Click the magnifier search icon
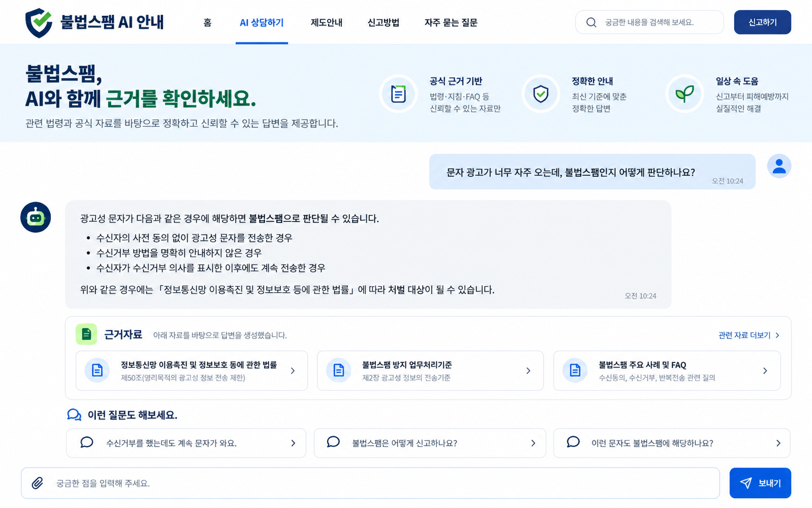Image resolution: width=812 pixels, height=508 pixels. [591, 23]
